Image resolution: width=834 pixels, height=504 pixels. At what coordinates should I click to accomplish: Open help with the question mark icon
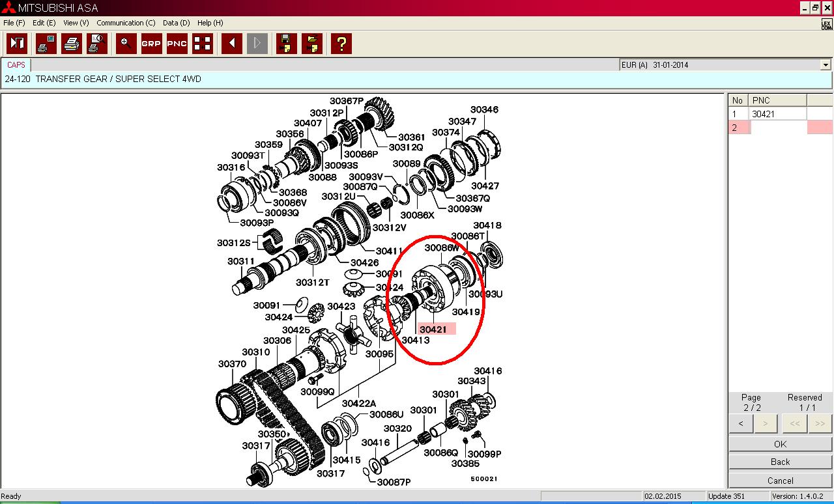341,44
